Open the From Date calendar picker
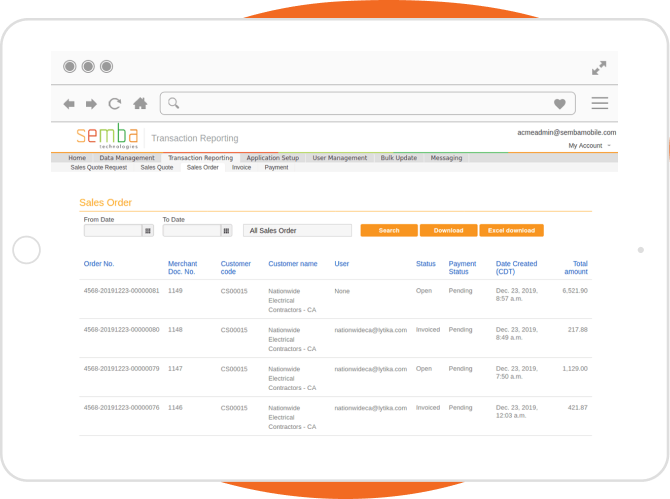The image size is (670, 499). tap(148, 231)
